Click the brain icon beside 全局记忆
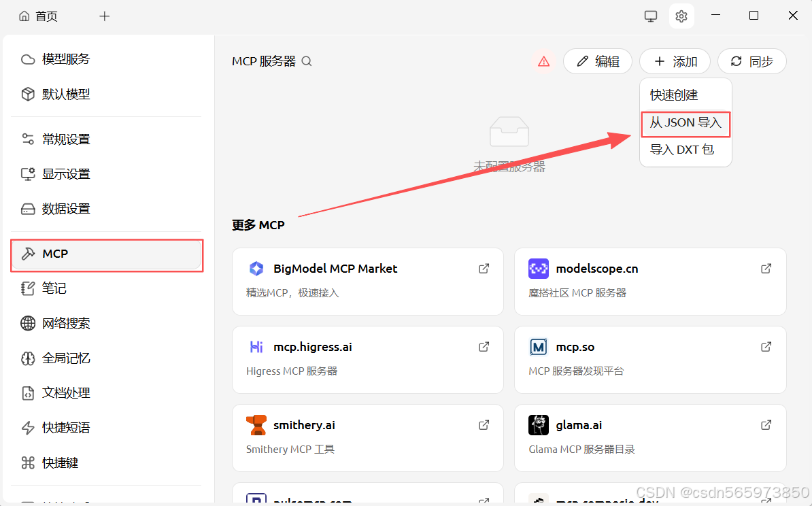The height and width of the screenshot is (506, 812). tap(28, 358)
